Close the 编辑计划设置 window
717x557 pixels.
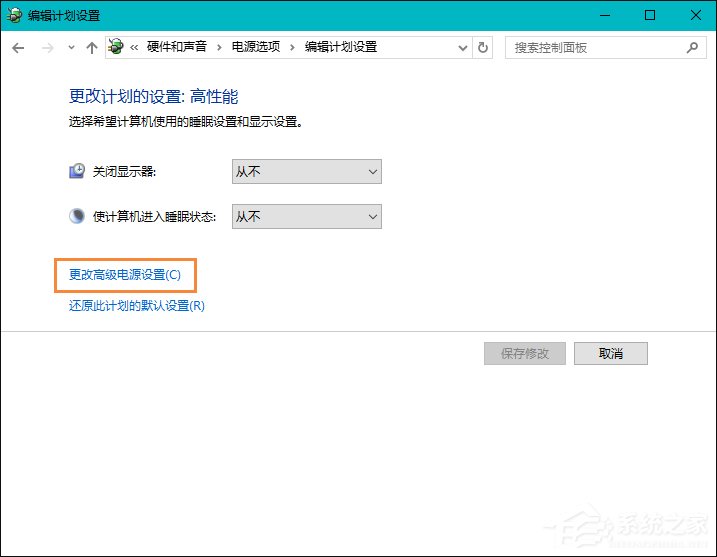tap(696, 15)
